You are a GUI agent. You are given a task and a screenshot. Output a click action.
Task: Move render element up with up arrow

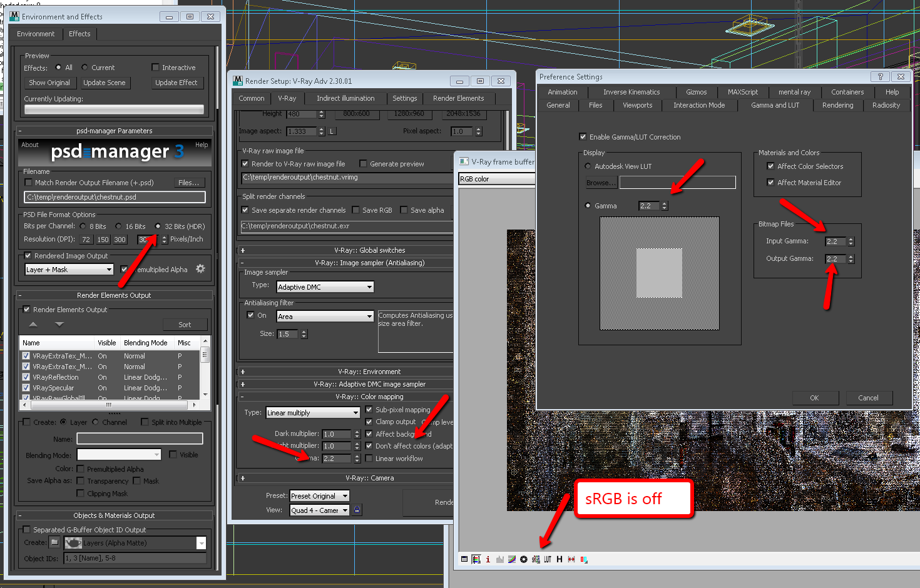point(33,324)
